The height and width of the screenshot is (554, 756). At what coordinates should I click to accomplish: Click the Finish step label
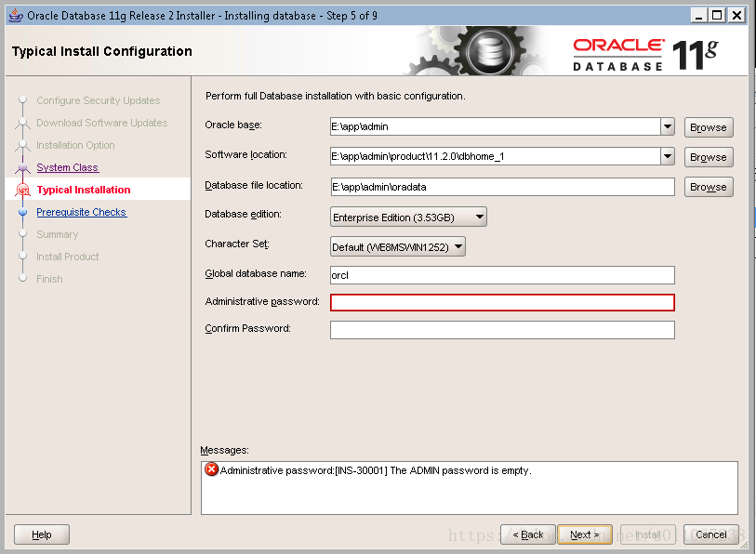pos(49,279)
